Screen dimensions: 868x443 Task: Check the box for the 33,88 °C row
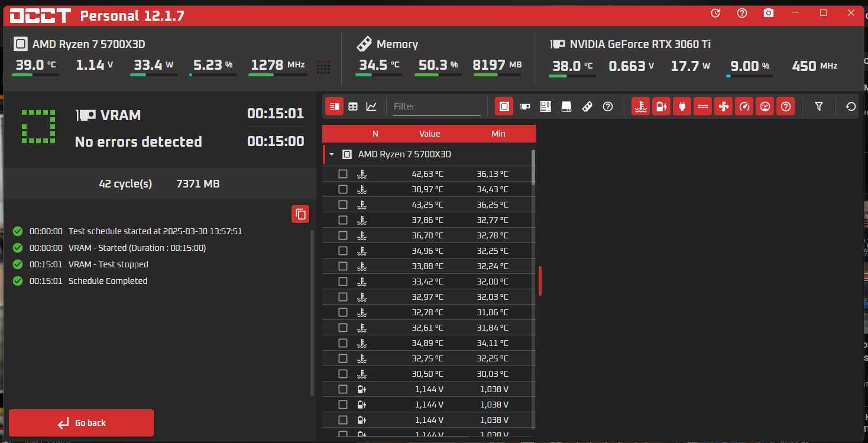[x=343, y=266]
